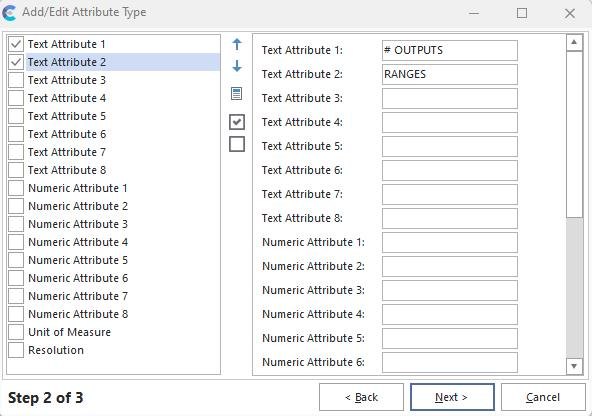
Task: Click the Text Attribute 6 input field
Action: tap(450, 170)
